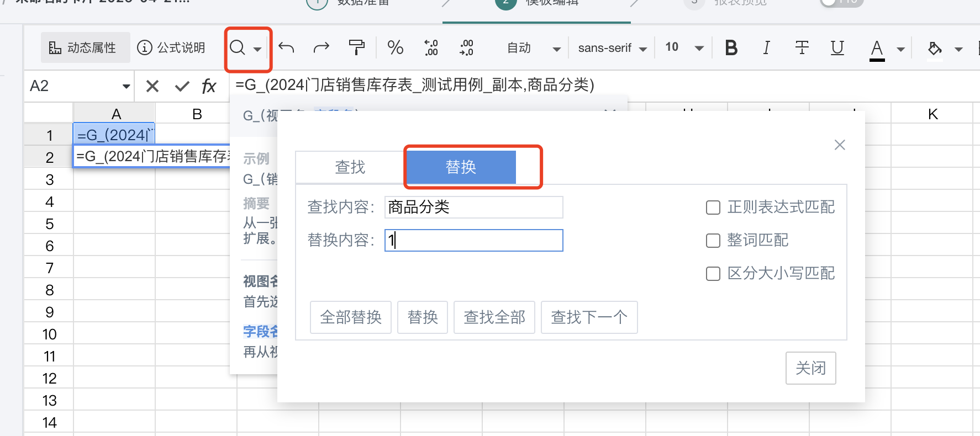This screenshot has width=980, height=436.
Task: Click the 全部替换 button
Action: click(351, 317)
